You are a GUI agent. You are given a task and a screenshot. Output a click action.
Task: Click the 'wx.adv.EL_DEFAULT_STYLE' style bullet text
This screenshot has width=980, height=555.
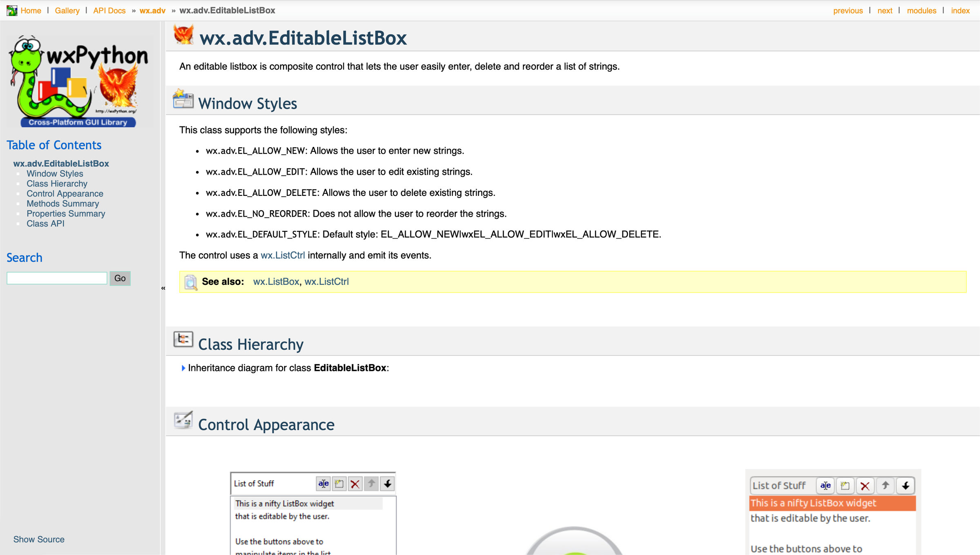point(433,235)
